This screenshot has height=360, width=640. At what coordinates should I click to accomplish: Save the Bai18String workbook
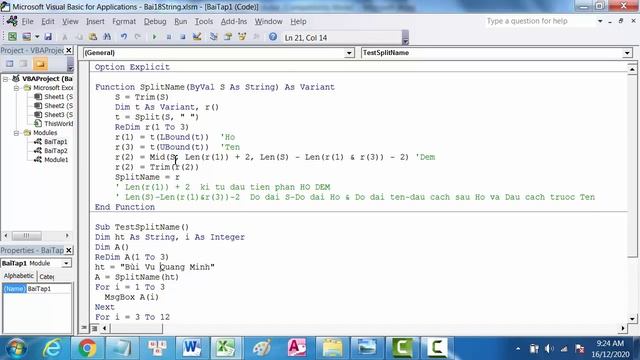click(48, 37)
